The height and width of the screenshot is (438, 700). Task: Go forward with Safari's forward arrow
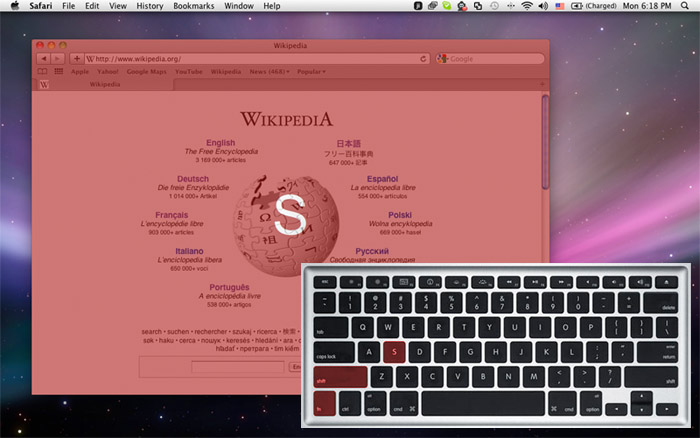[x=58, y=58]
